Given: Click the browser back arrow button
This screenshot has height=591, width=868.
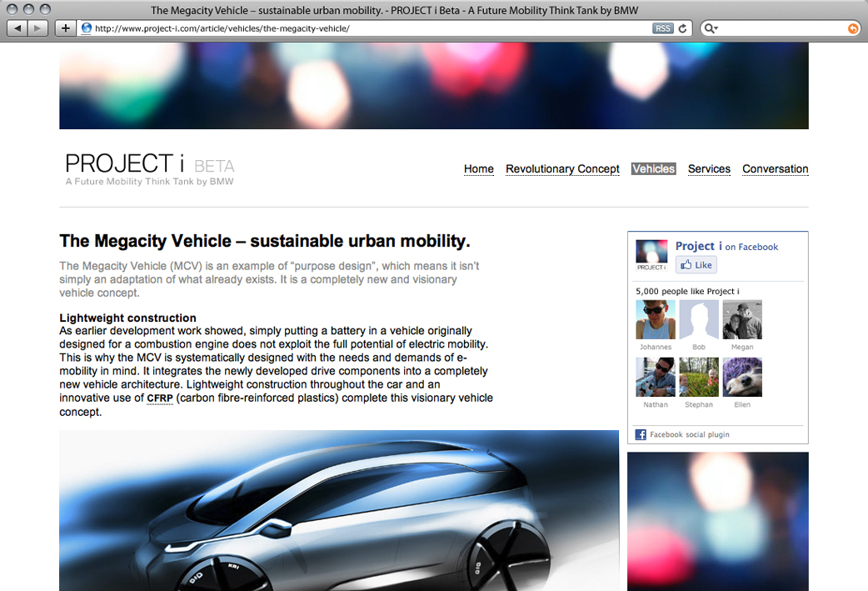Looking at the screenshot, I should coord(17,28).
